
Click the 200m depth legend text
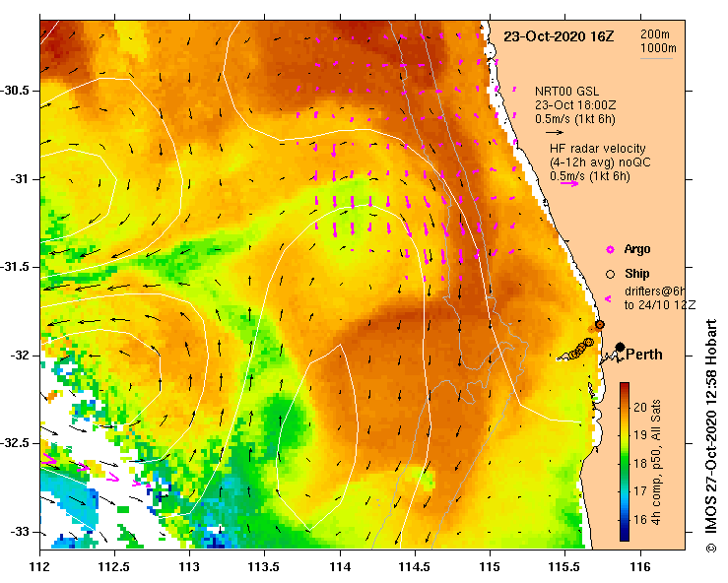pos(655,34)
